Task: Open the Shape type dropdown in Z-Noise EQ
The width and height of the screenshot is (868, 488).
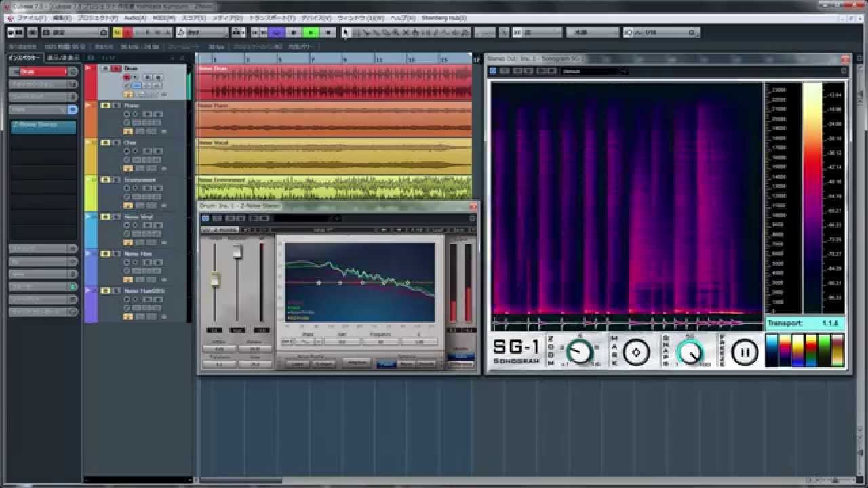Action: (x=319, y=341)
